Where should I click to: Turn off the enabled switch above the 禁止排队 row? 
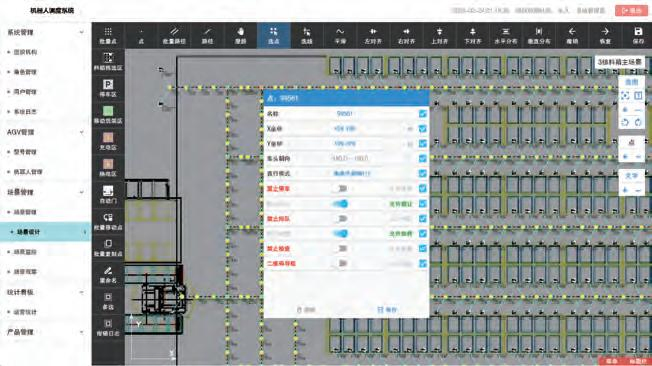click(341, 204)
